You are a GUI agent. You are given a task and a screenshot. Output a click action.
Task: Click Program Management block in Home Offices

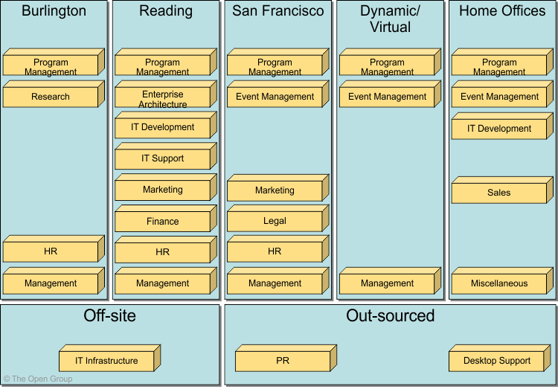502,62
